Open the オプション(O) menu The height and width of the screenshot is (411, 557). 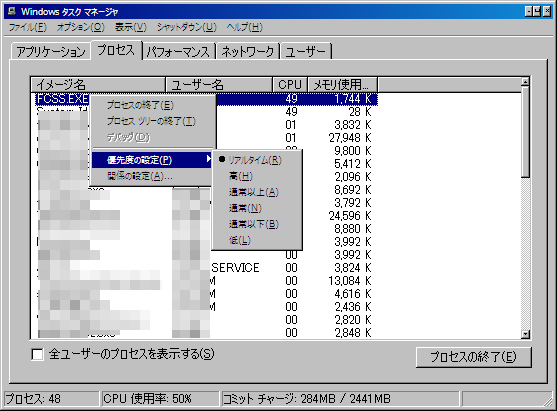[81, 27]
